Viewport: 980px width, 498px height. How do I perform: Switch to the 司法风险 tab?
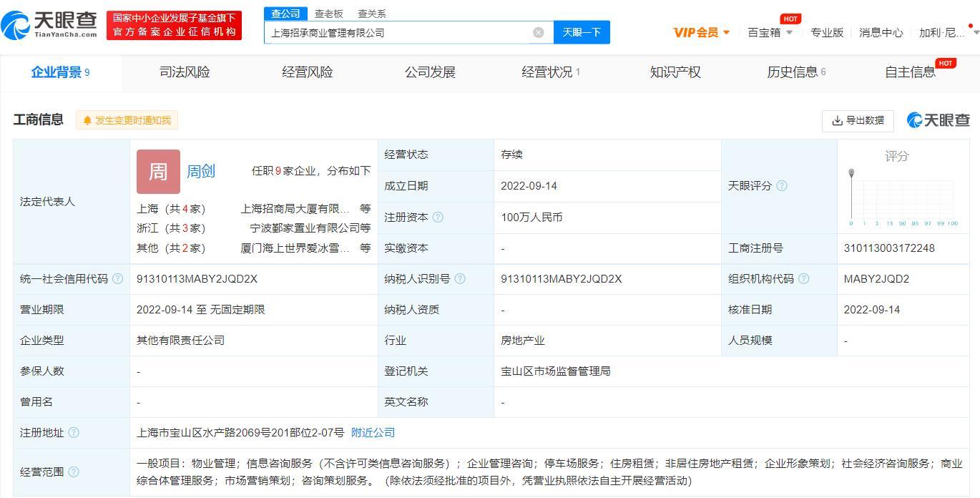click(x=185, y=72)
